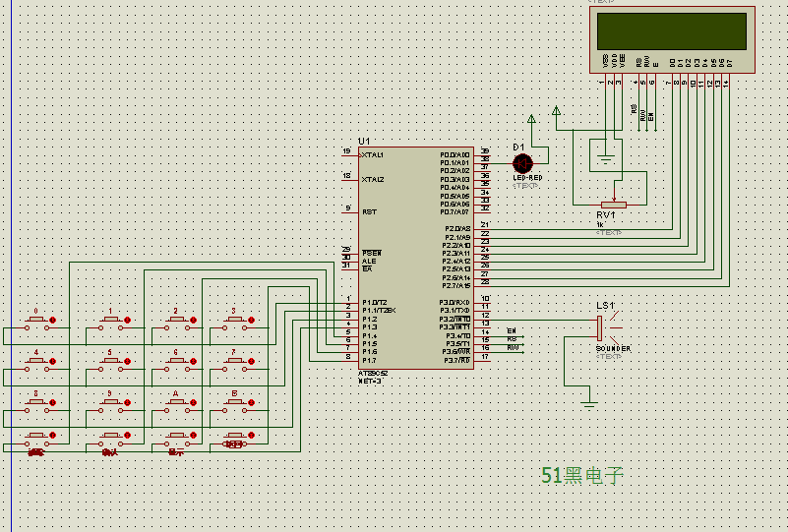Viewport: 788px width, 532px height.
Task: Select the RV1 potentiometer resistor
Action: point(614,205)
